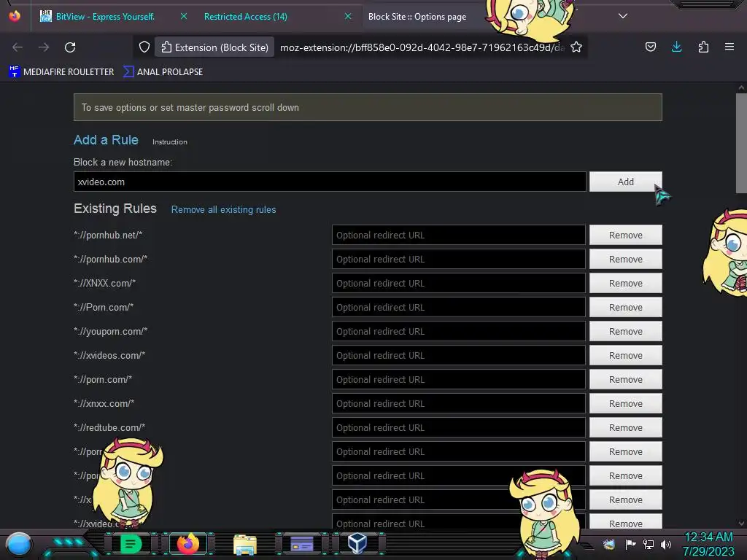Open VirtualBox cube icon on taskbar
The width and height of the screenshot is (747, 560).
click(357, 543)
